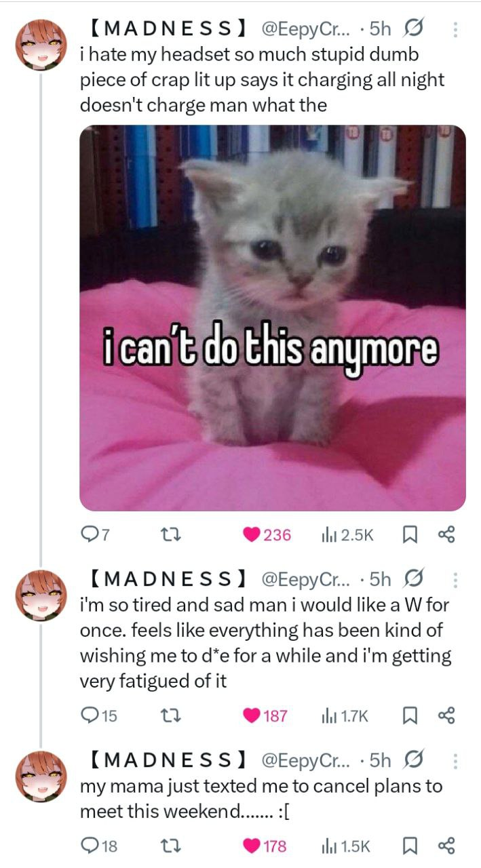Reply to the 'tired and sad' tweet
The height and width of the screenshot is (868, 481).
click(90, 715)
